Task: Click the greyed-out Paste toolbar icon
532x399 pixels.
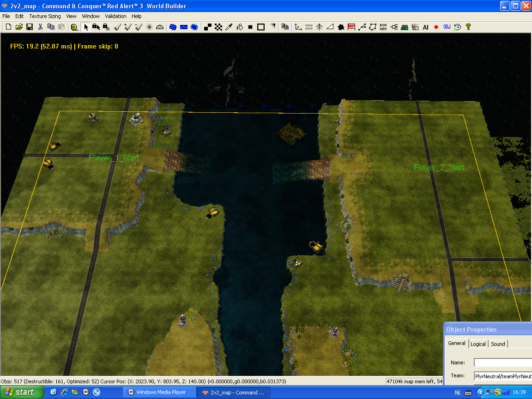Action: (61, 27)
